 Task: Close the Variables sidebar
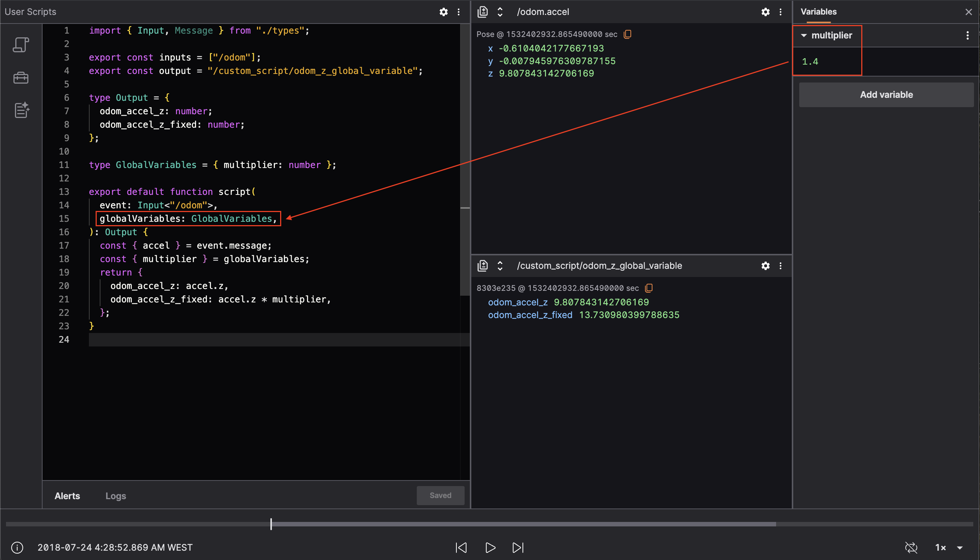(x=968, y=12)
